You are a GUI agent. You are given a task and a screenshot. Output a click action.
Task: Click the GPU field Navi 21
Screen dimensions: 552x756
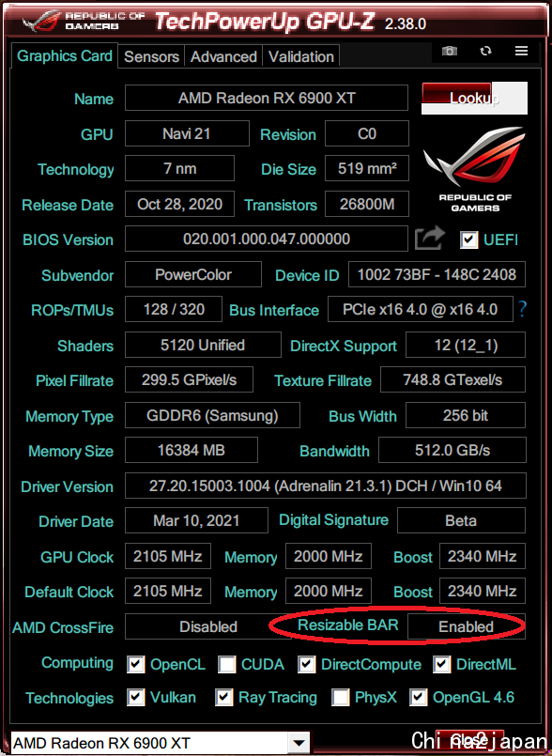187,133
